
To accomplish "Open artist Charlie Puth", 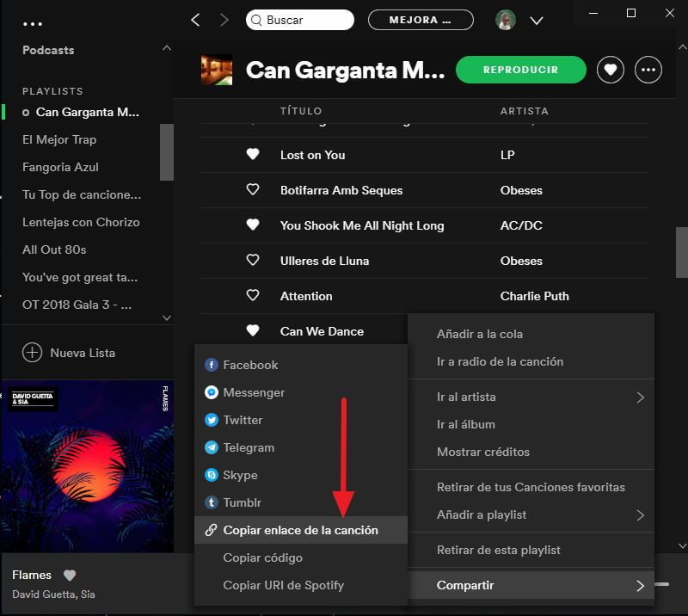I will (534, 296).
